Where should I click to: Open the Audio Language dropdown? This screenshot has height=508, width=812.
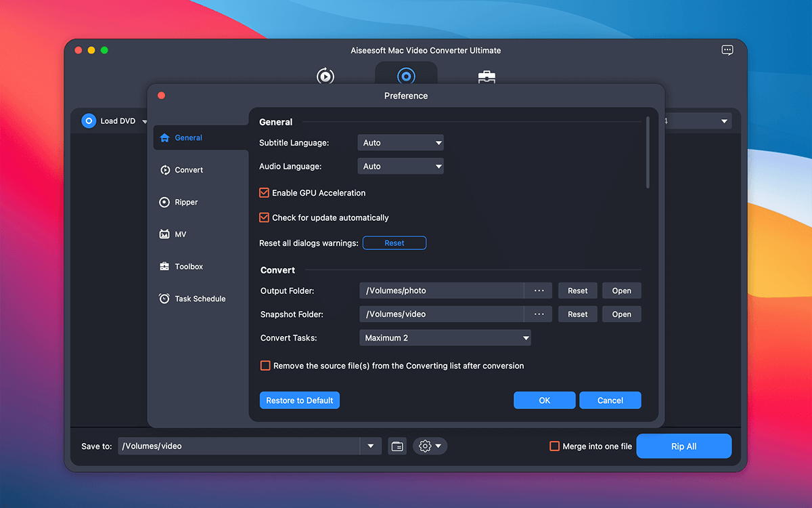point(401,166)
